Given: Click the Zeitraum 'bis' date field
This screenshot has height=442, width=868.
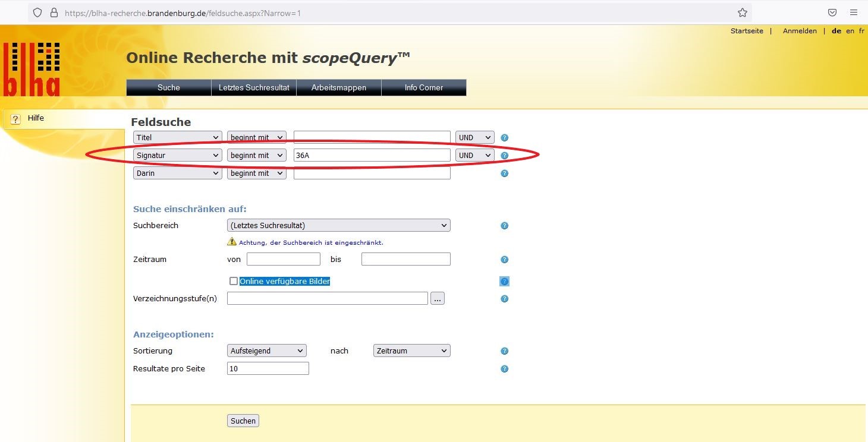Looking at the screenshot, I should (406, 259).
